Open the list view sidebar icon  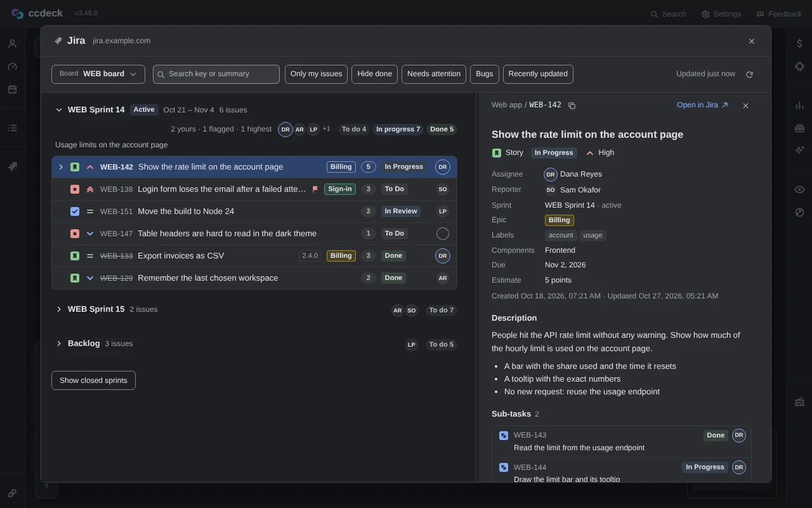[x=12, y=128]
